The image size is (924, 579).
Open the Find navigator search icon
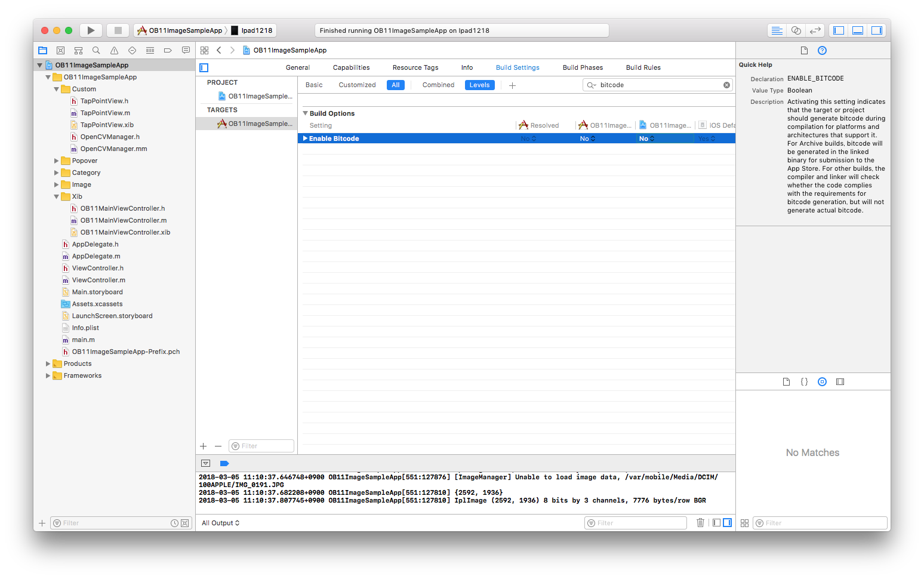pyautogui.click(x=96, y=51)
